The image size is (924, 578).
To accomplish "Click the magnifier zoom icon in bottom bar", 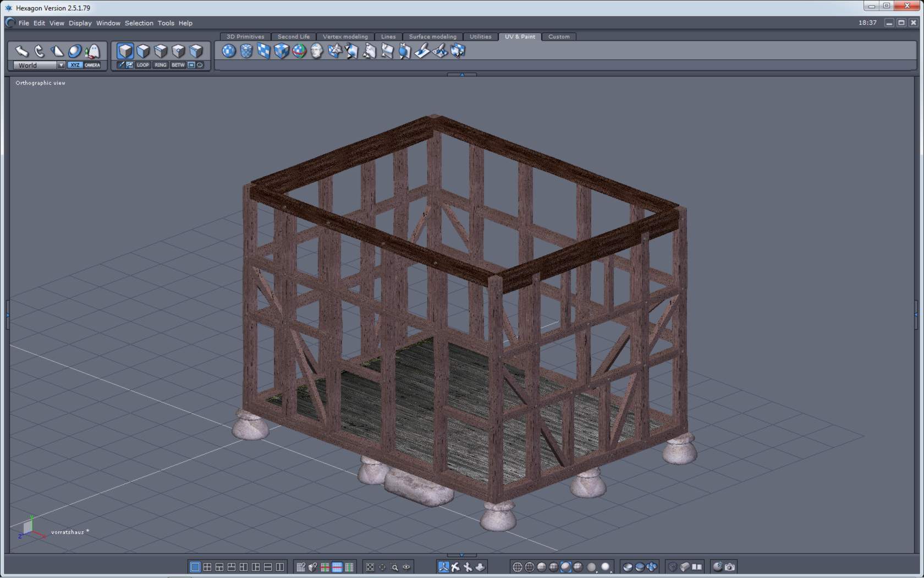I will [x=394, y=567].
